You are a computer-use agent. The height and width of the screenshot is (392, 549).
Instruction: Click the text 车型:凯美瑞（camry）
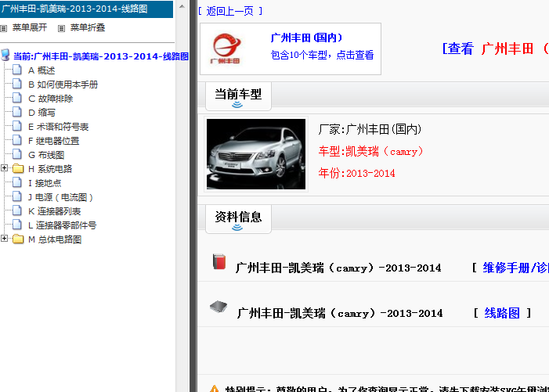click(x=371, y=152)
